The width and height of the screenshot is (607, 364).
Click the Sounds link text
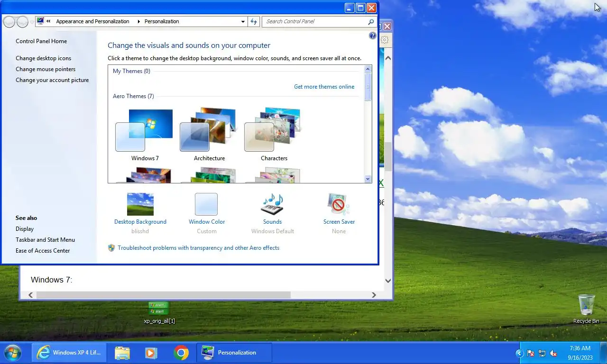pos(273,222)
